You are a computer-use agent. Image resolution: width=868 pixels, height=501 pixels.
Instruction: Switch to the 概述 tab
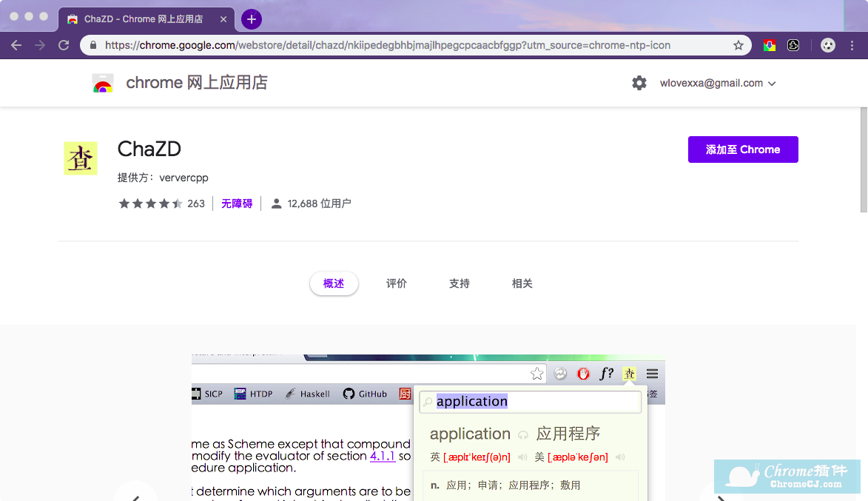334,283
